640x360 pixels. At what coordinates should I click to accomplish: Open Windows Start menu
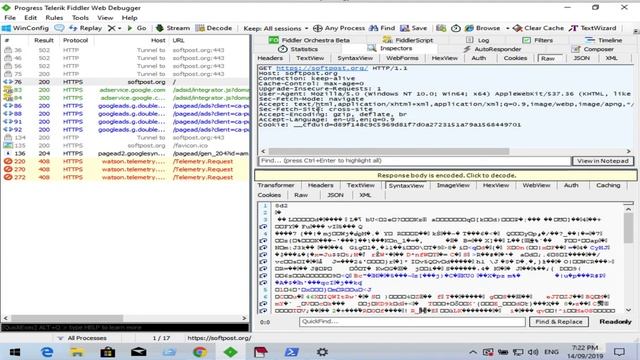point(15,352)
